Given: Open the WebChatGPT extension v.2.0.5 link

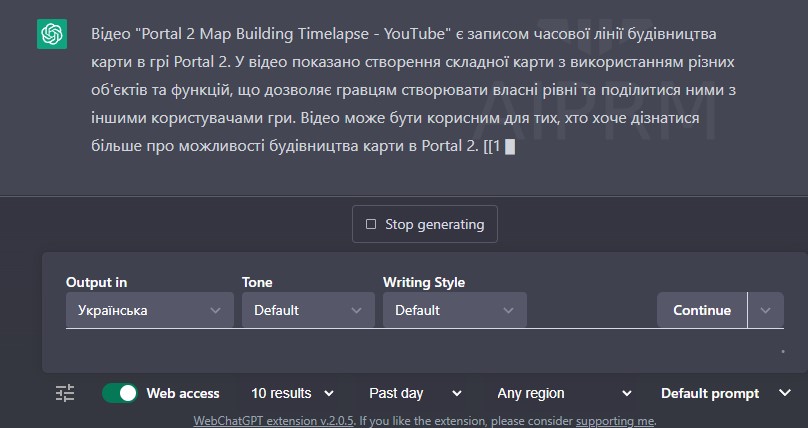Looking at the screenshot, I should [273, 421].
